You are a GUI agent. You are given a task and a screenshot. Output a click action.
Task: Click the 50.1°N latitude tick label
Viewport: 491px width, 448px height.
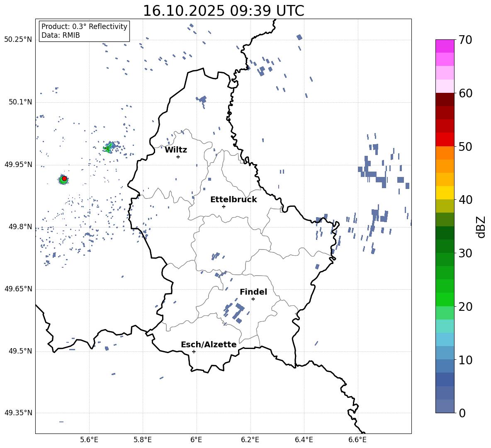tap(20, 102)
